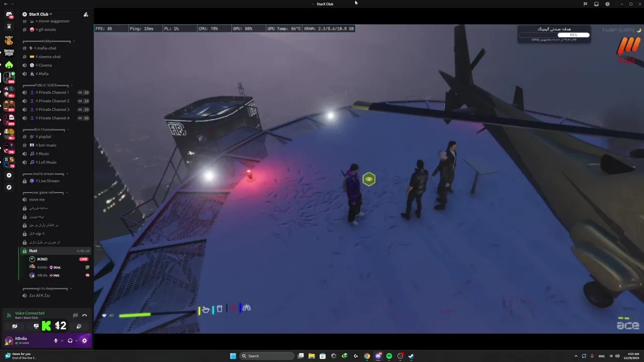Collapse the PUBLIC VOICE category
The height and width of the screenshot is (362, 644).
[47, 85]
